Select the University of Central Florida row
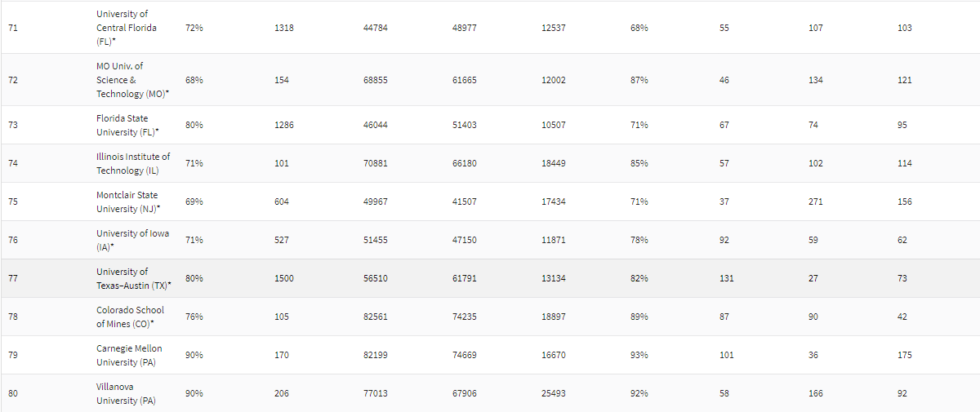Image resolution: width=980 pixels, height=412 pixels. (x=490, y=28)
